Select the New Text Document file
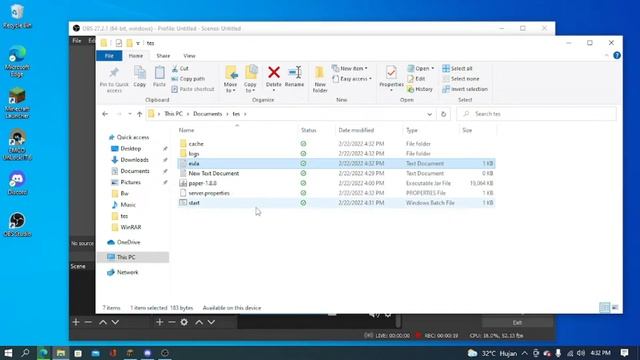Screen dimensions: 640x360 pyautogui.click(x=336, y=173)
